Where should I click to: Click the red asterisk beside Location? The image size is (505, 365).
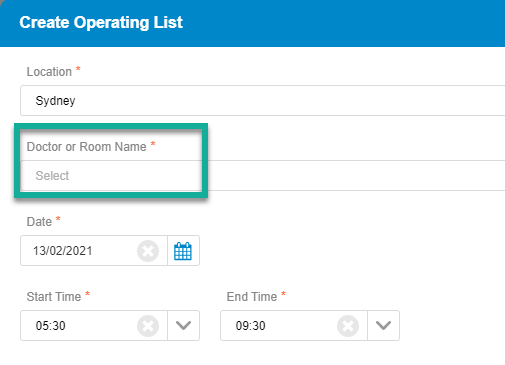tap(78, 69)
